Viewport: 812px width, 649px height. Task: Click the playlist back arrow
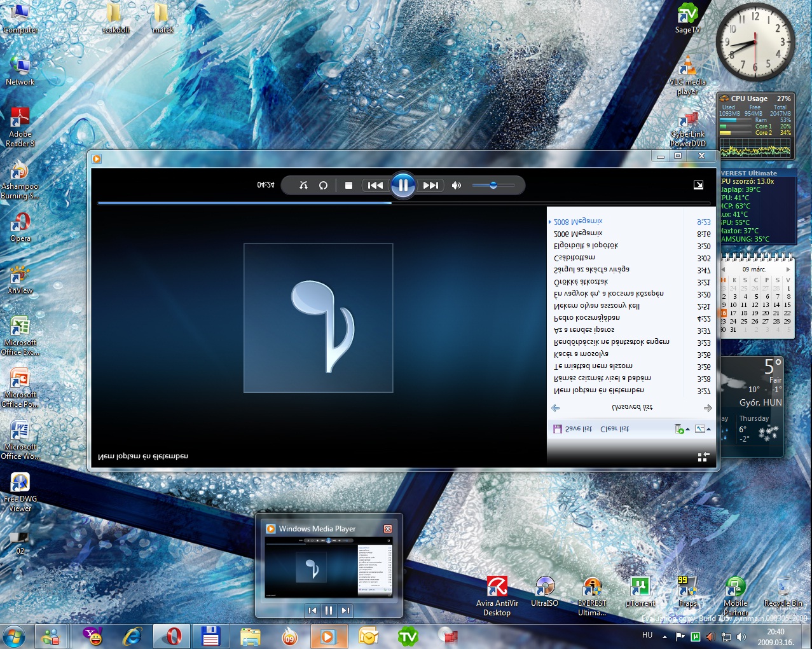[556, 407]
